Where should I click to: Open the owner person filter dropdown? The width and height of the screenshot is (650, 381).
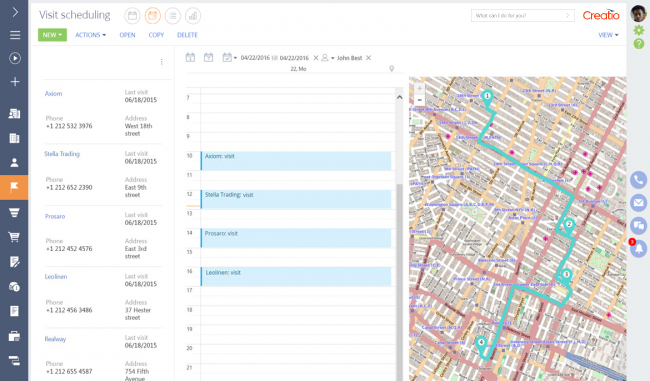point(327,58)
